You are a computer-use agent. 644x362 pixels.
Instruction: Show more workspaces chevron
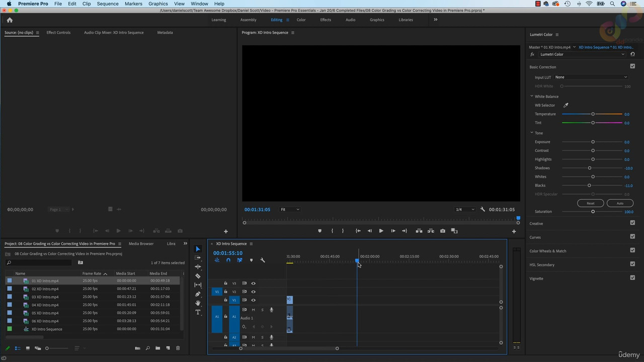[435, 20]
